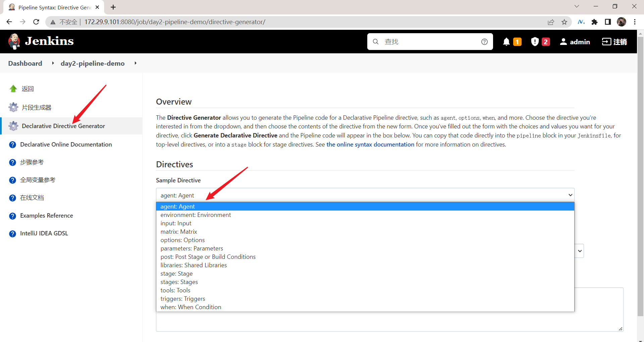Bookmark this page with the star icon
The width and height of the screenshot is (644, 342).
564,22
